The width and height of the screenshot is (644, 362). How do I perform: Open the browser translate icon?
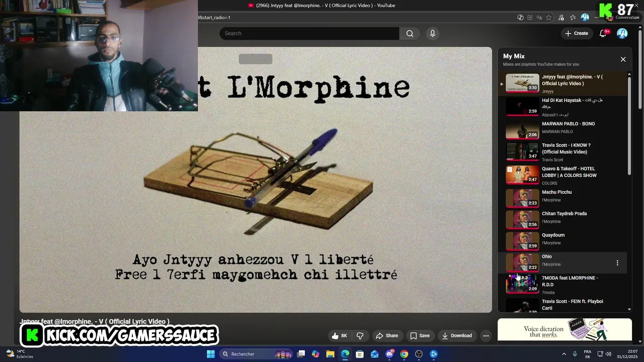pyautogui.click(x=539, y=18)
